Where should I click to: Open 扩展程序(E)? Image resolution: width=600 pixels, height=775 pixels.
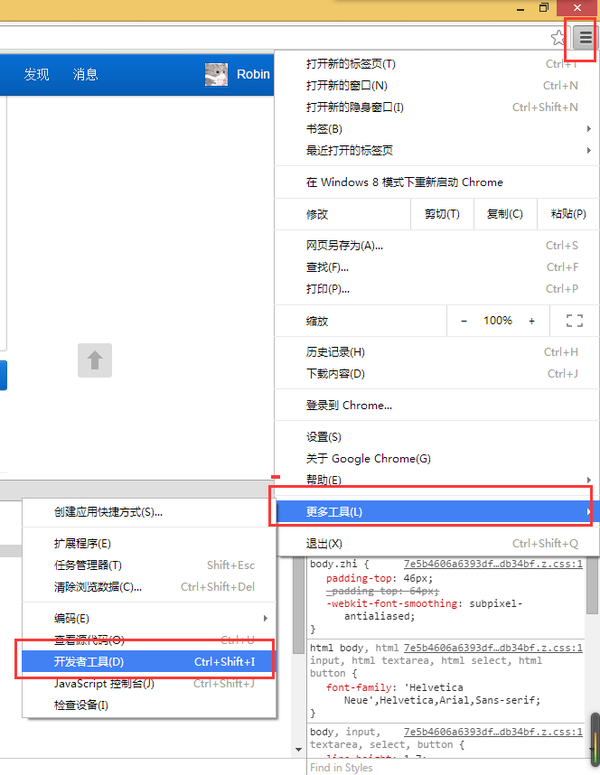click(149, 544)
